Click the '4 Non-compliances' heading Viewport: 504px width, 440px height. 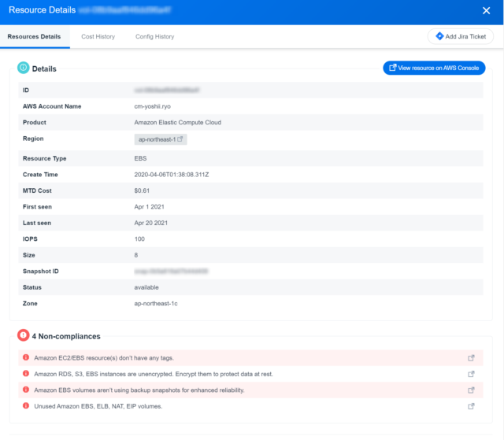[66, 336]
